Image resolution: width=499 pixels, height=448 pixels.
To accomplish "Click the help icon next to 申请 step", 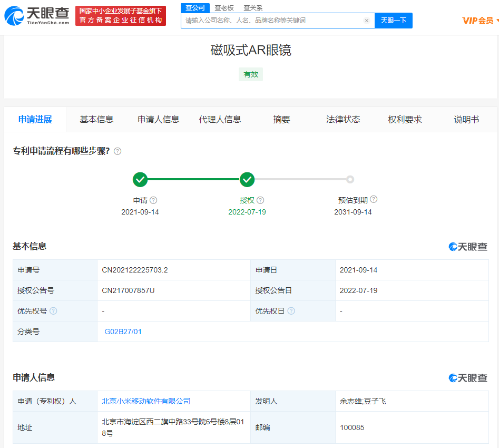I will tap(153, 200).
